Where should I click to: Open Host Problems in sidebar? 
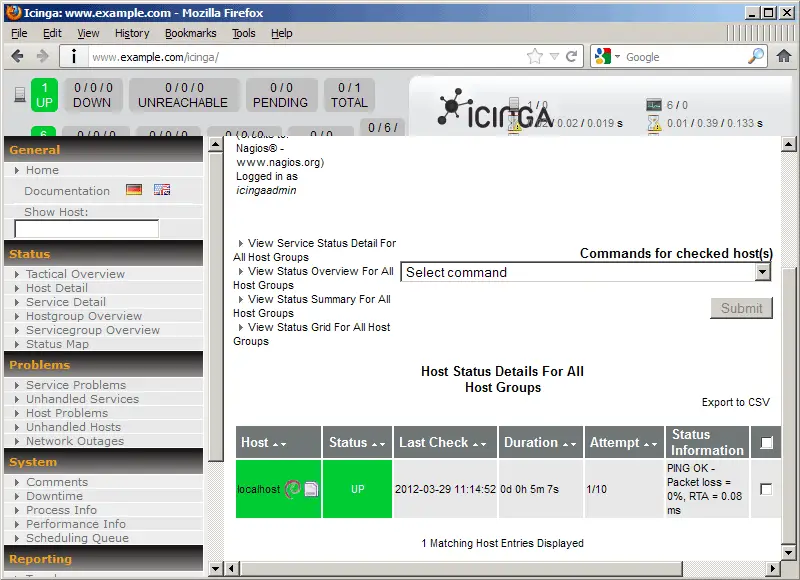[67, 413]
